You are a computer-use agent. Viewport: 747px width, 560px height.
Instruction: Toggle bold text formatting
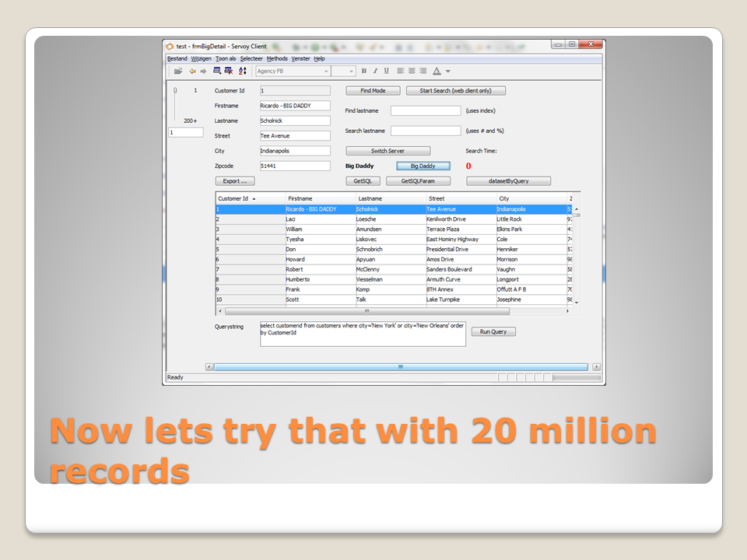tap(363, 71)
